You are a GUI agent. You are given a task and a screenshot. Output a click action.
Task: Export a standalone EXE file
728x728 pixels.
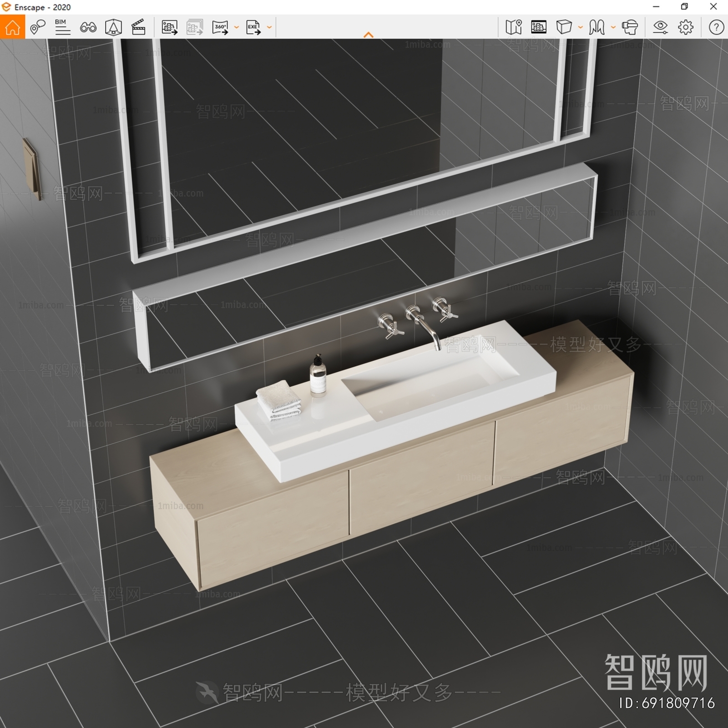(x=253, y=27)
